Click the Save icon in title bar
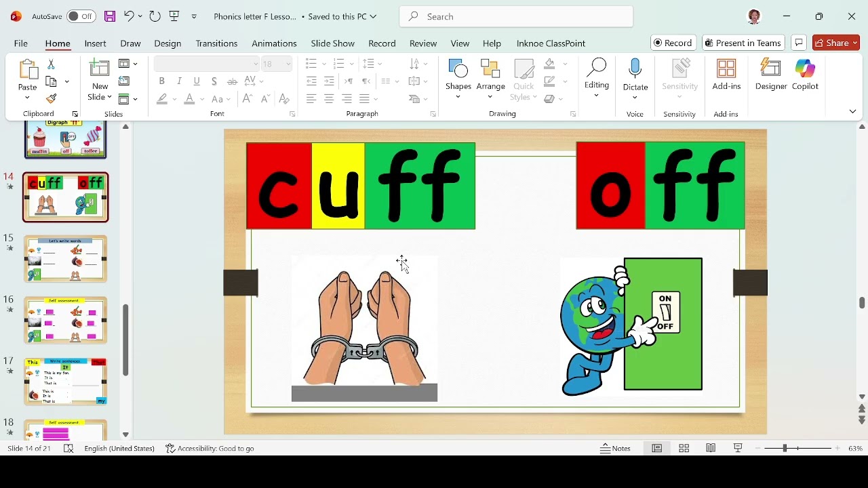This screenshot has height=488, width=868. tap(110, 16)
